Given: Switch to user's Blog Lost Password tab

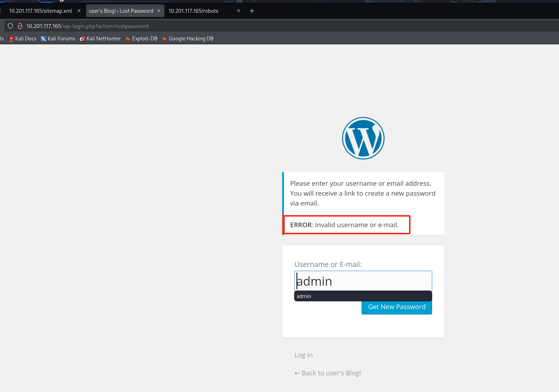Looking at the screenshot, I should (x=121, y=11).
